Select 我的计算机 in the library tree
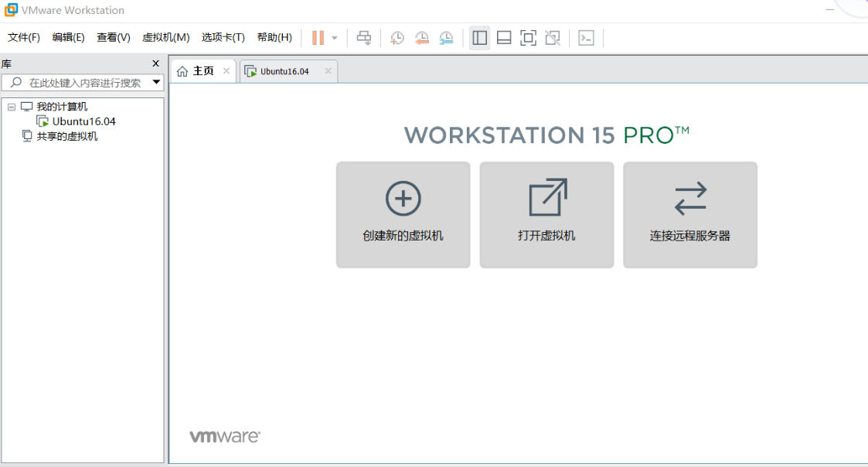Viewport: 868px width, 467px height. tap(61, 107)
